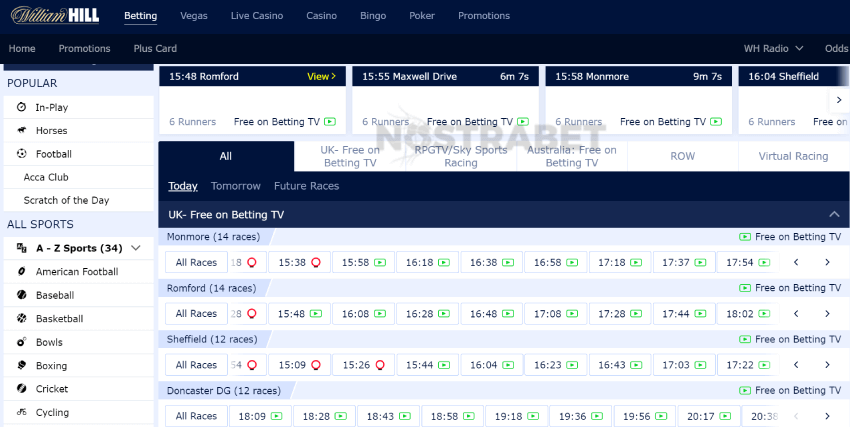Click the Cycling bike icon
The image size is (850, 427).
[22, 412]
